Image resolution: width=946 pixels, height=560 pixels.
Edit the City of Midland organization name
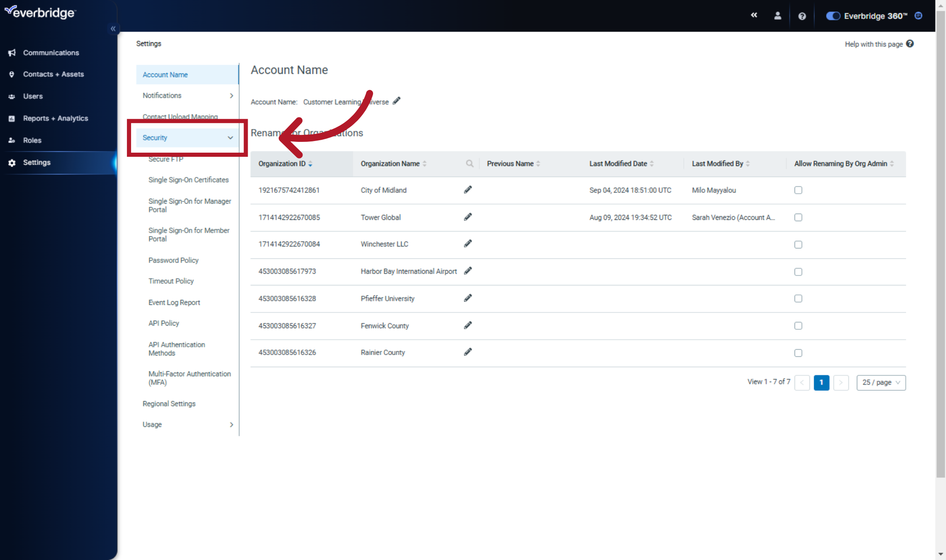(x=467, y=189)
